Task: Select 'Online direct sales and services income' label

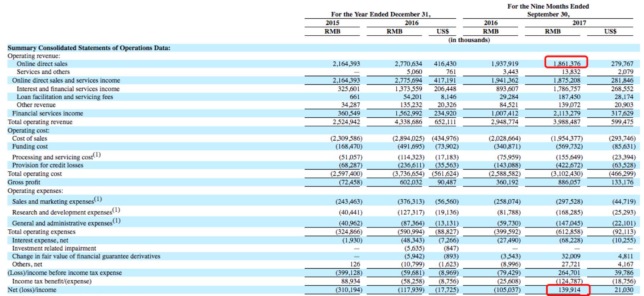Action: pos(66,80)
